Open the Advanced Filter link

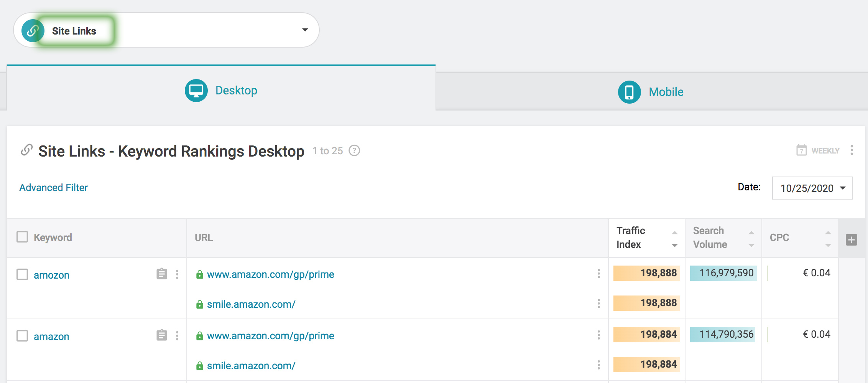(54, 188)
